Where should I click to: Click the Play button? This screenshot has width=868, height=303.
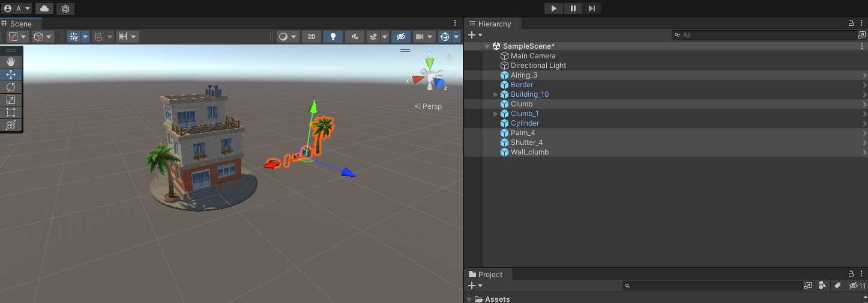[553, 8]
